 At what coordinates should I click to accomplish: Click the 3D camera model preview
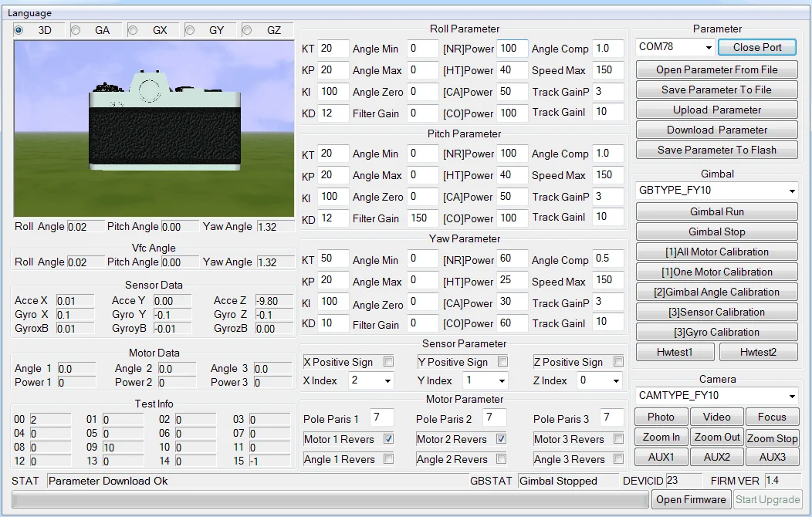coord(154,128)
